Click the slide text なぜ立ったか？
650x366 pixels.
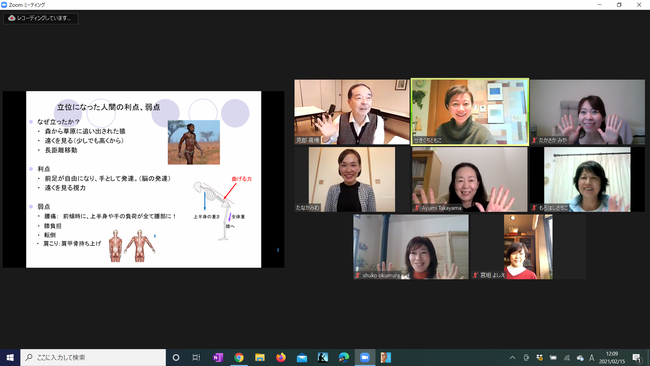click(x=58, y=122)
